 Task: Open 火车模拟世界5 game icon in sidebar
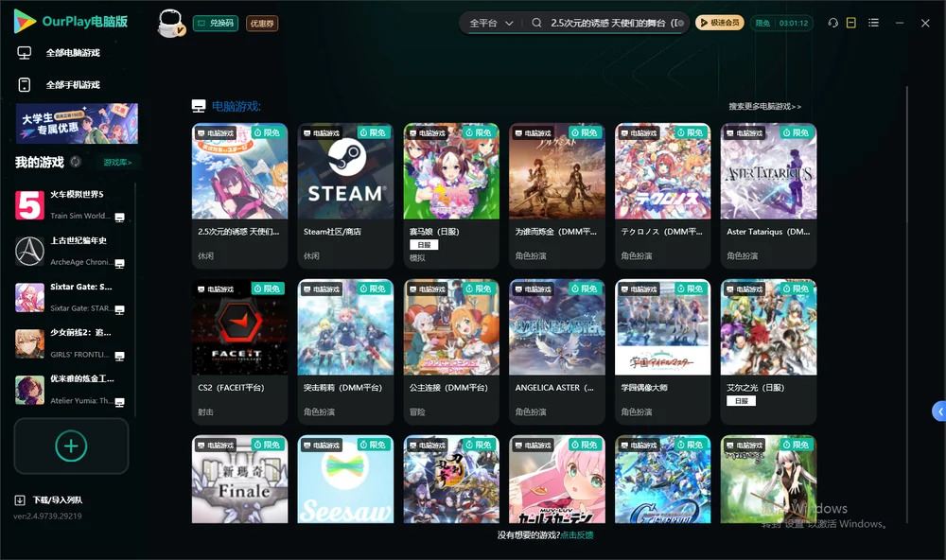click(29, 205)
